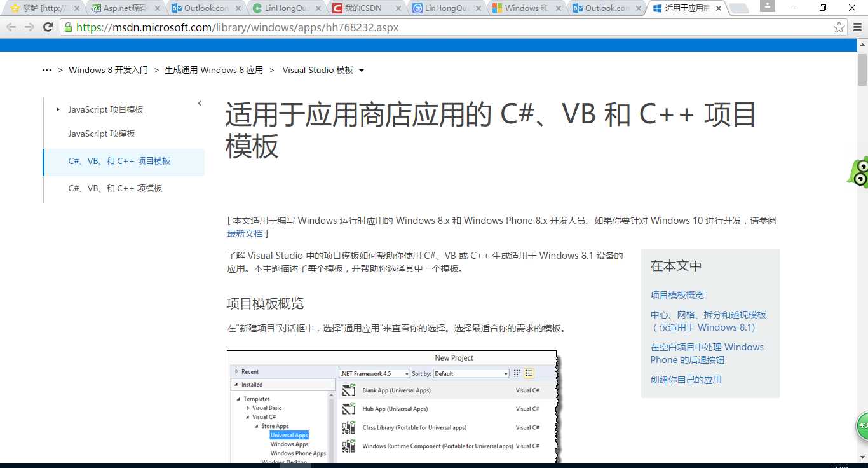Image resolution: width=868 pixels, height=468 pixels.
Task: Close the active 适用于应用商 tab
Action: [x=719, y=8]
